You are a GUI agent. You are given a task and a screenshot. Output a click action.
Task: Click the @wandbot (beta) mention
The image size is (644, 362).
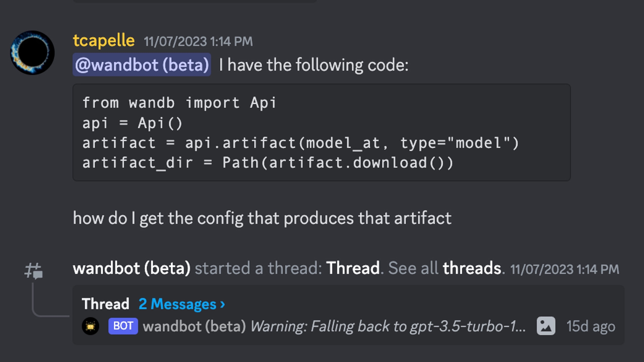[142, 65]
